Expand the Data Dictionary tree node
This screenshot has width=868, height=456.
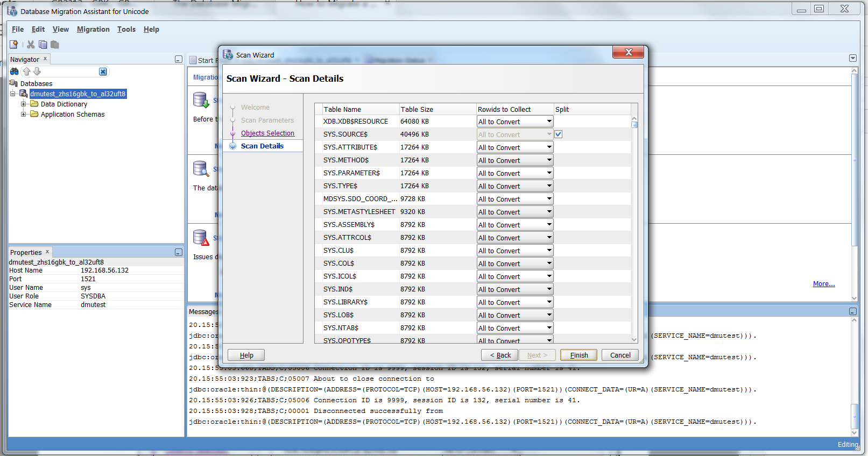pos(23,104)
